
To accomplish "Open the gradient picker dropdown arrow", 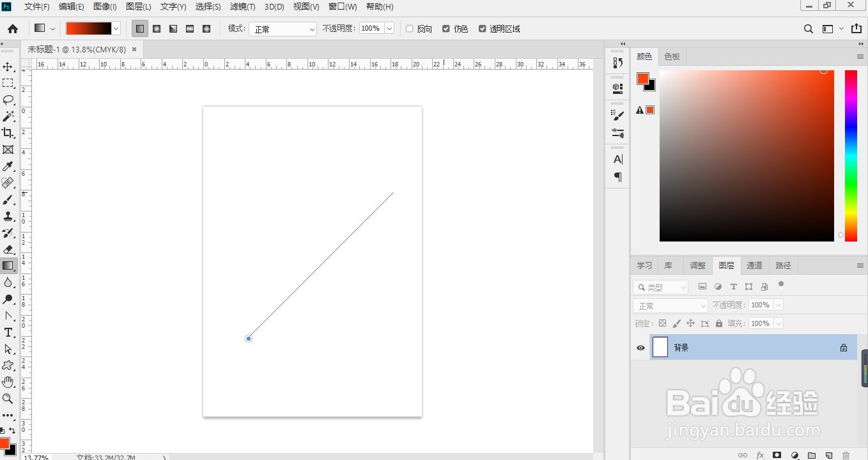I will point(116,29).
